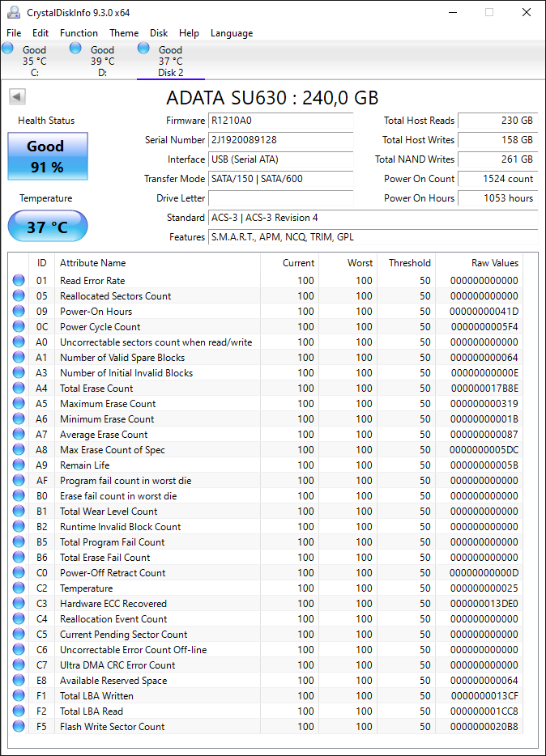Open the Function menu

79,33
